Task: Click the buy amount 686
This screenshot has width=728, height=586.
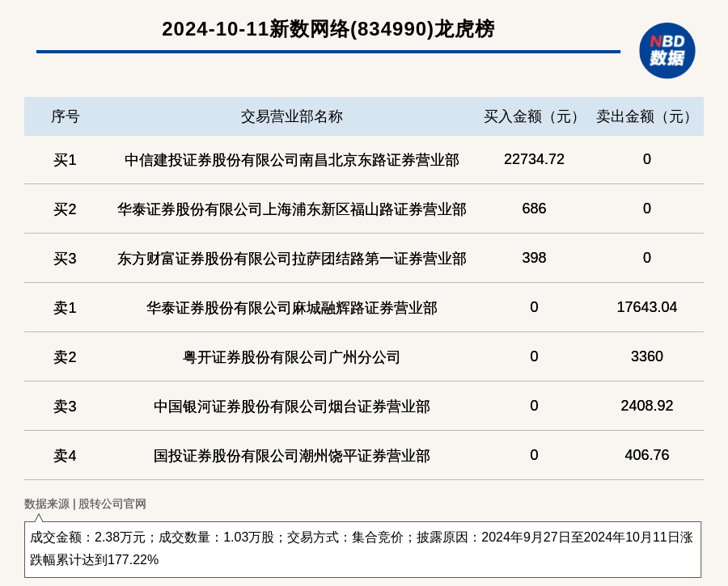Action: coord(534,209)
